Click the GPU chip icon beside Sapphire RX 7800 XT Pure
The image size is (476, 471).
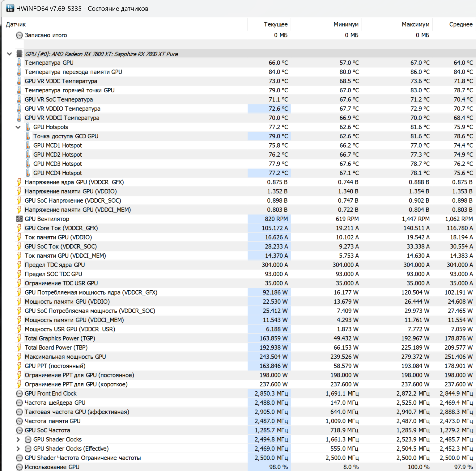click(19, 54)
